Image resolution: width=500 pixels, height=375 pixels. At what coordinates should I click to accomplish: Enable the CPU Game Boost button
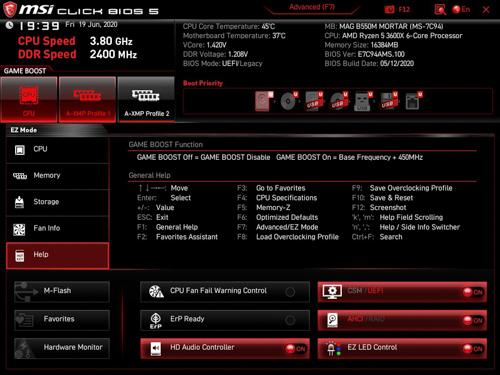click(29, 99)
